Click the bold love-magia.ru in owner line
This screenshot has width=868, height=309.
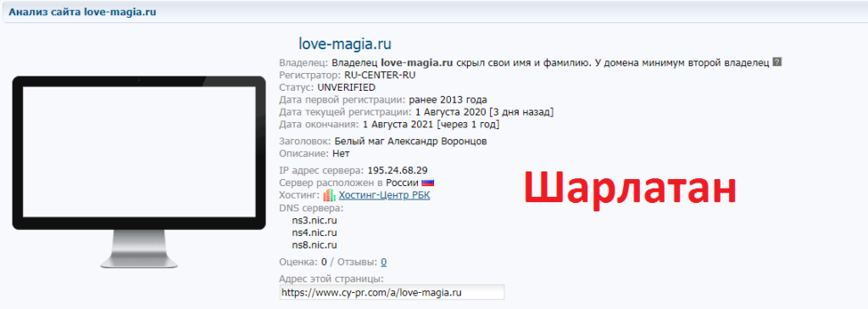pyautogui.click(x=418, y=63)
